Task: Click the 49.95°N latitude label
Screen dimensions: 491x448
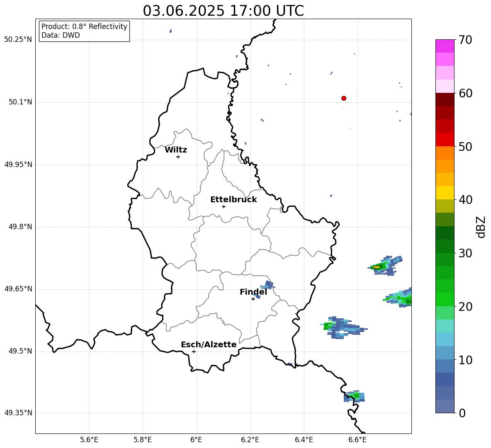Action: pos(18,165)
